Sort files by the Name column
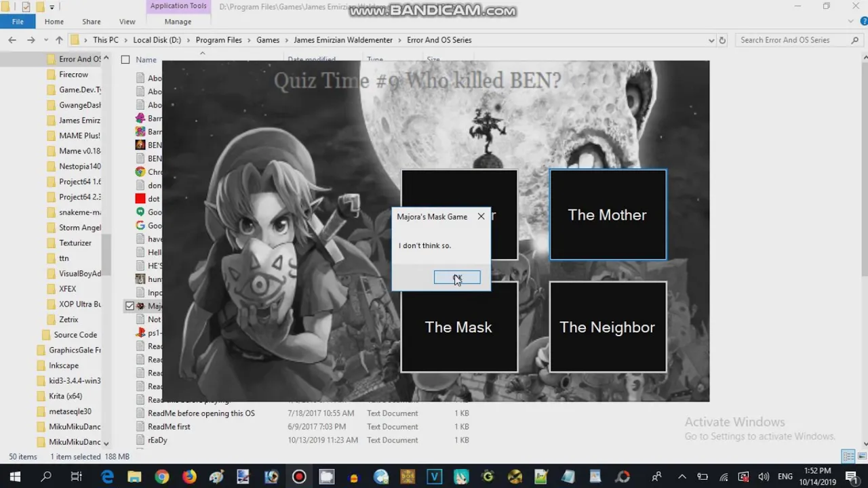Screen dimensions: 868x488 (x=146, y=60)
